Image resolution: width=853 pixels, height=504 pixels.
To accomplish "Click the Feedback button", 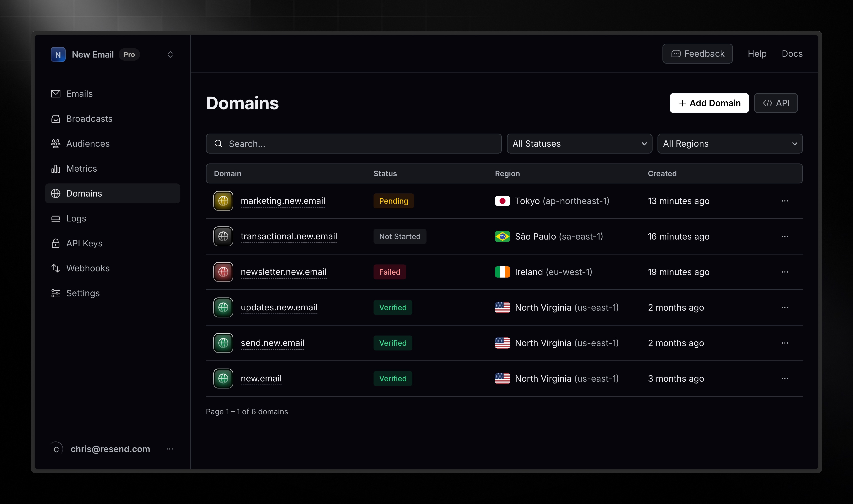I will [697, 54].
